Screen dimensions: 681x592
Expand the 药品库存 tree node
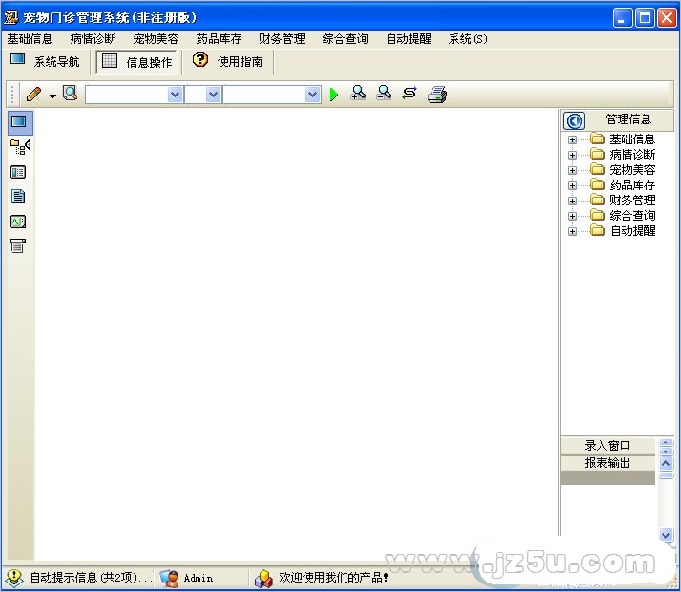[x=572, y=185]
